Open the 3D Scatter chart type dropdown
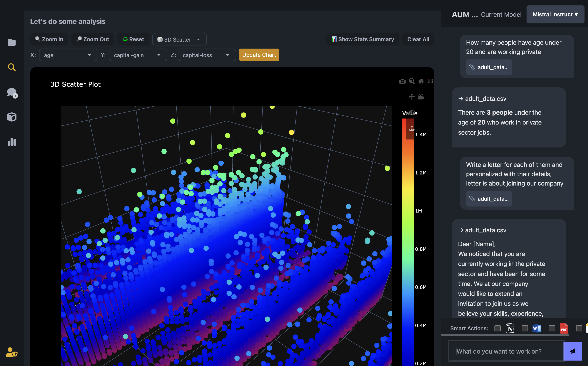The height and width of the screenshot is (366, 588). tap(179, 39)
